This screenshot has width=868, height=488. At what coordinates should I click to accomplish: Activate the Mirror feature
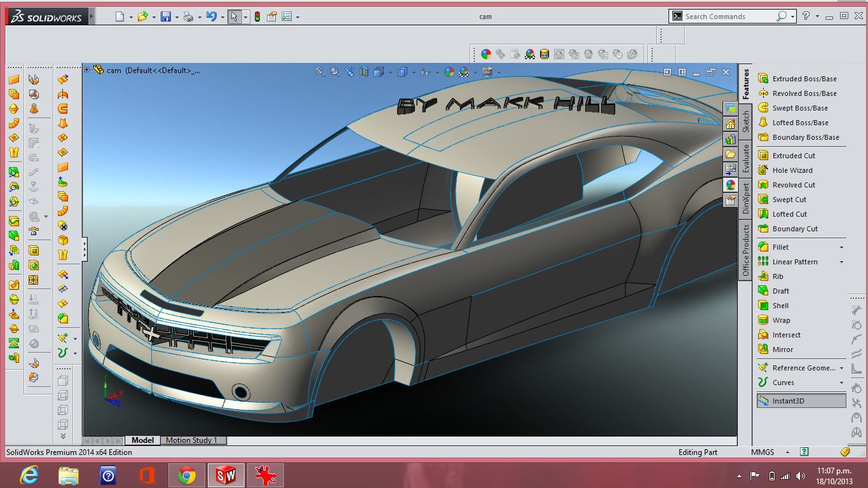pos(782,349)
